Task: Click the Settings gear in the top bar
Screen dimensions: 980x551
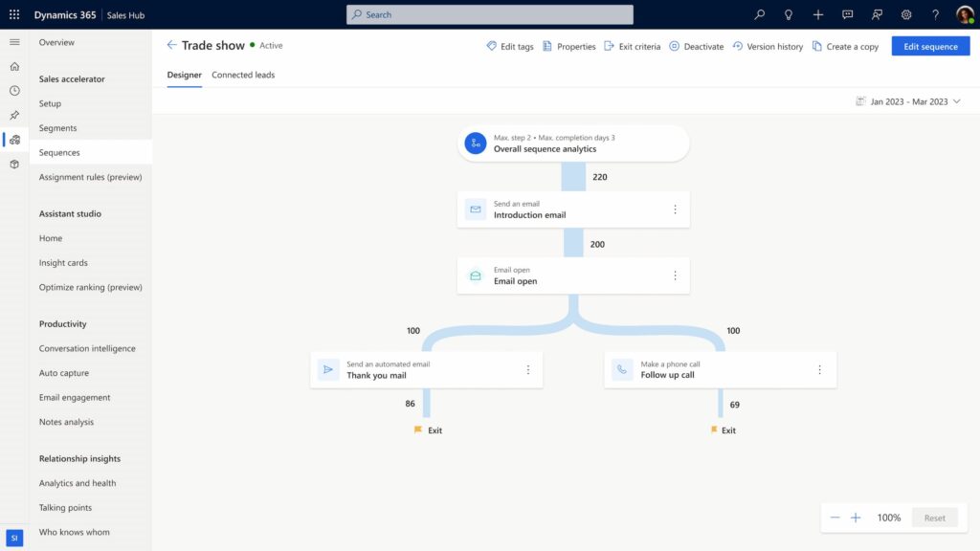Action: pos(906,14)
